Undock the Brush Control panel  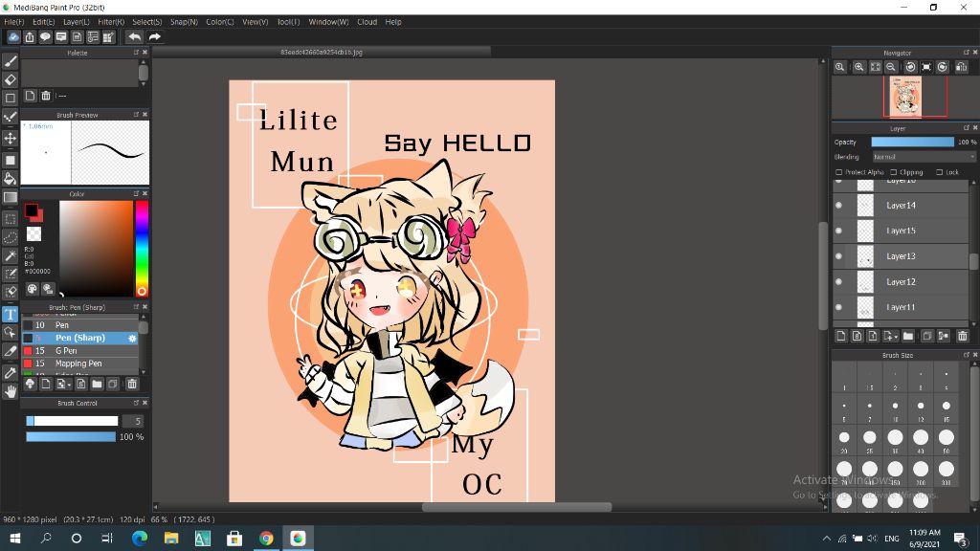pyautogui.click(x=136, y=403)
